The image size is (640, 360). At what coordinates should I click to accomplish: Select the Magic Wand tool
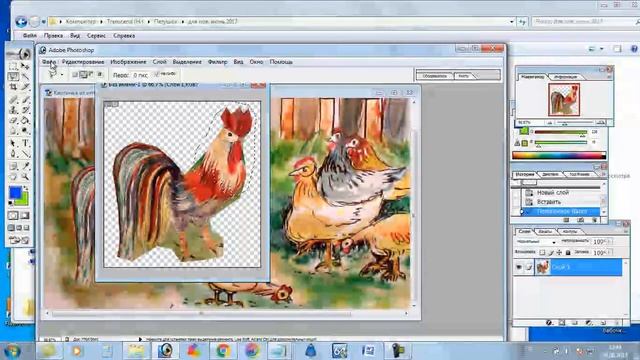(25, 76)
